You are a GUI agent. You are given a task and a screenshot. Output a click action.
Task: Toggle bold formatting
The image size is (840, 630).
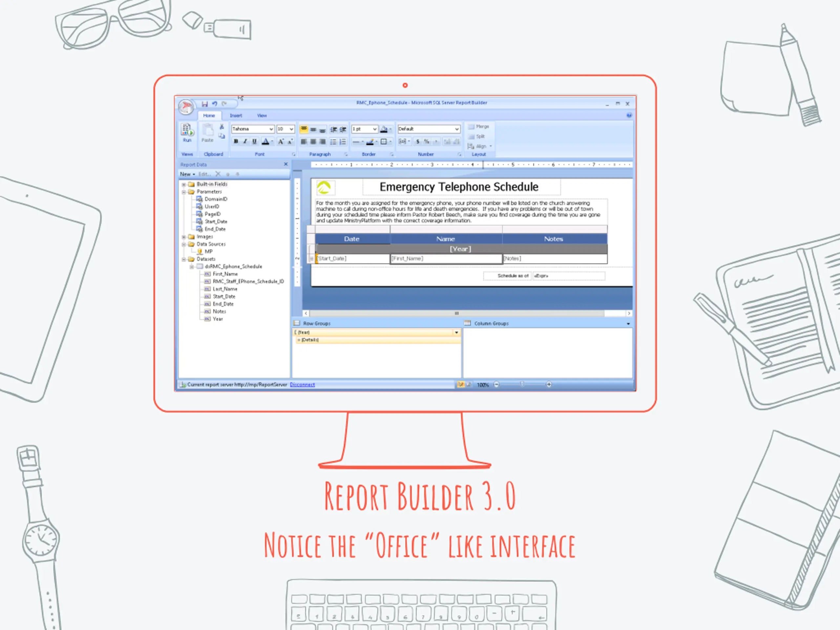coord(236,142)
